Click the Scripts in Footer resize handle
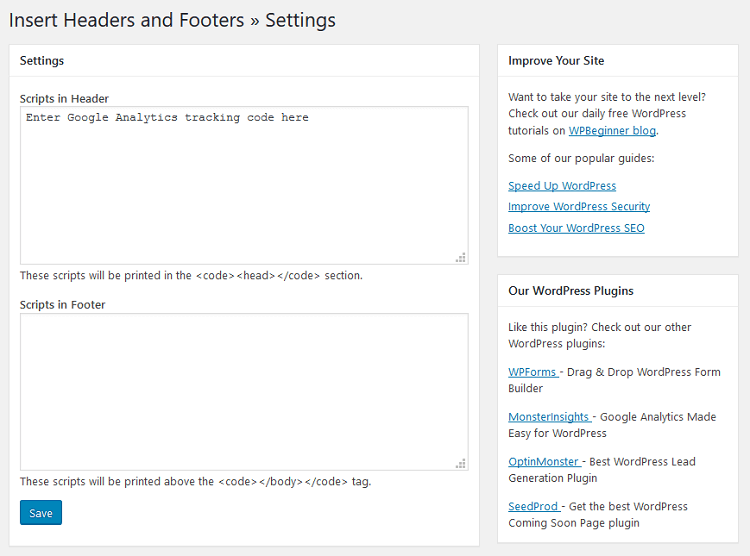The width and height of the screenshot is (750, 556). [461, 464]
